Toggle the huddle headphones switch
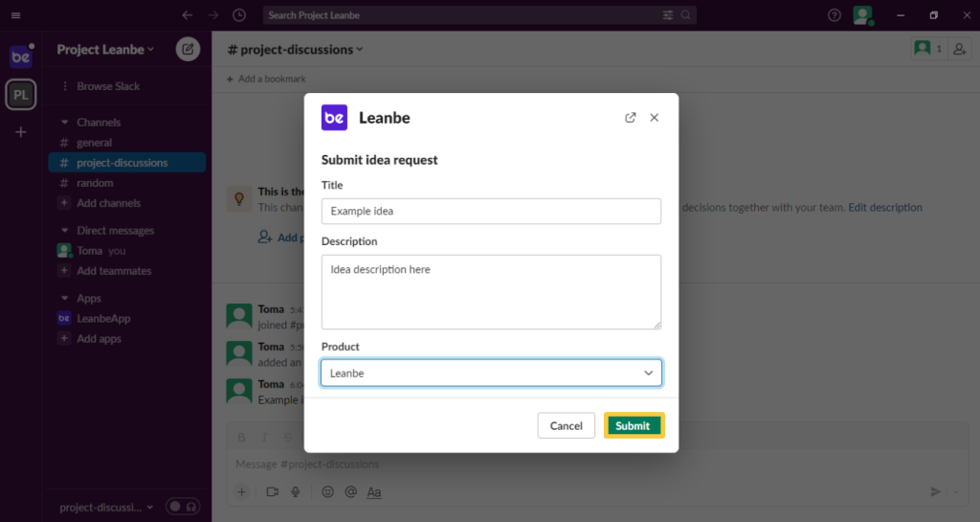Screen dimensions: 980x522 coord(182,506)
